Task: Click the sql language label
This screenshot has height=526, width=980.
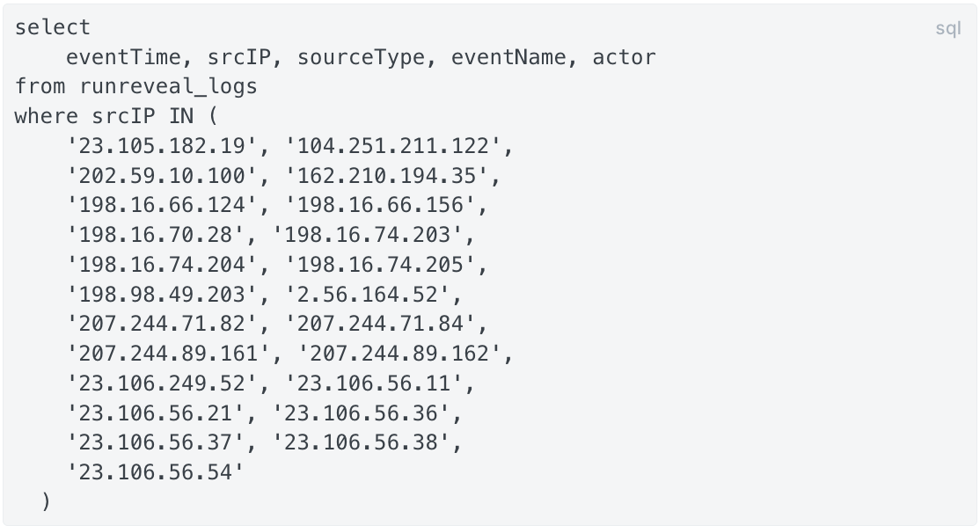Action: click(x=947, y=29)
